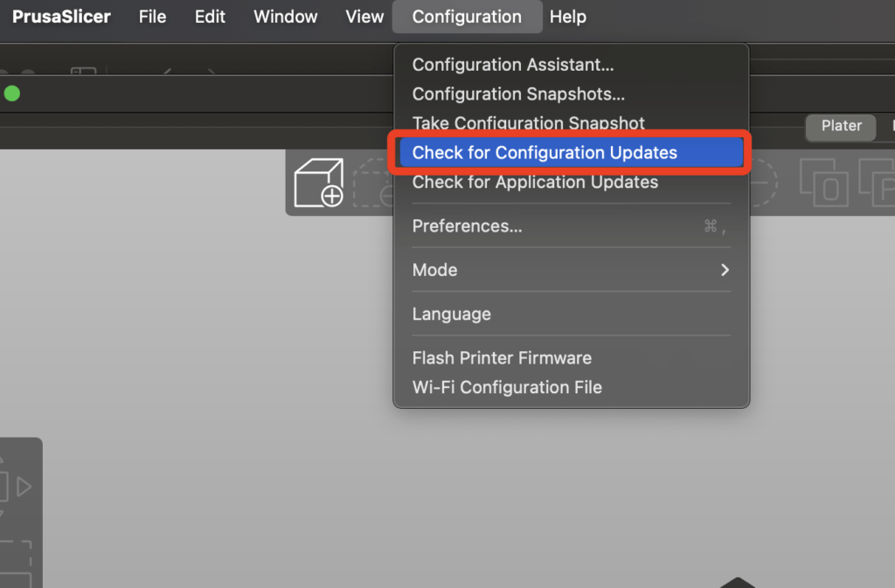The height and width of the screenshot is (588, 895).
Task: Click the dashed Delete icon beside Add
Action: click(x=373, y=184)
